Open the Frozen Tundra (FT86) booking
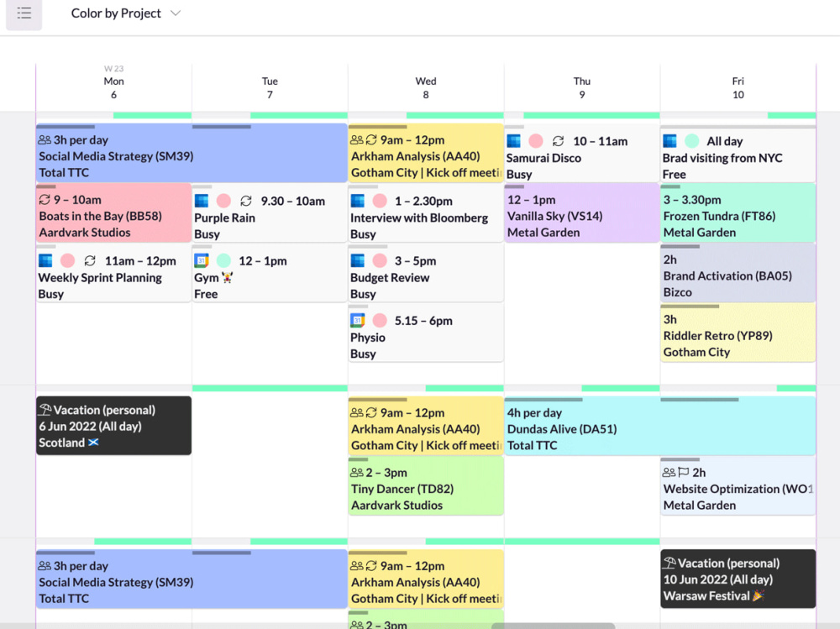This screenshot has height=629, width=840. pyautogui.click(x=738, y=213)
